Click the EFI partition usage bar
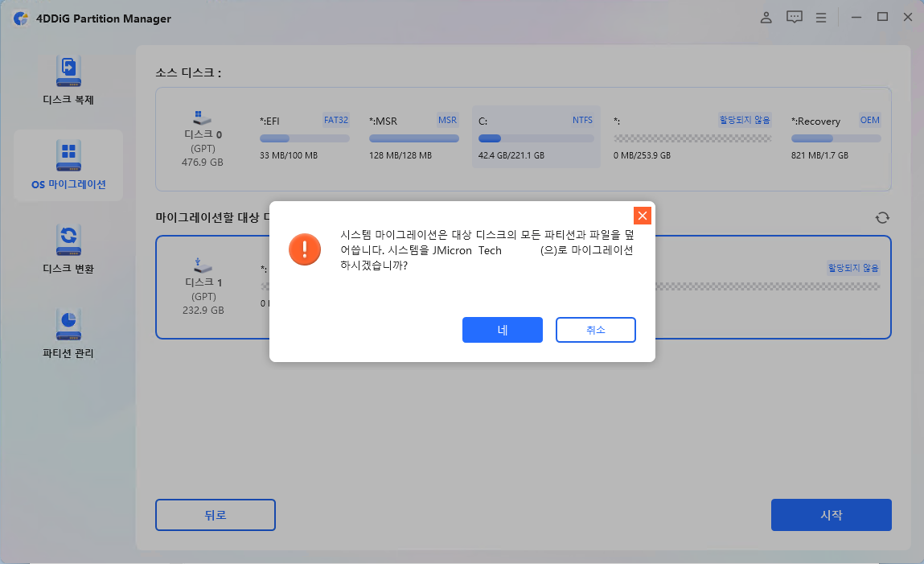 click(304, 138)
